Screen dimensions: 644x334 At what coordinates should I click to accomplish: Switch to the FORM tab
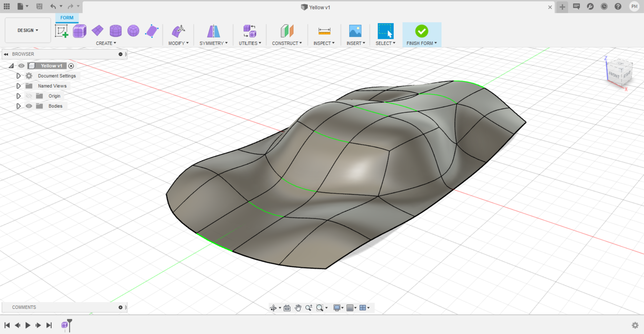67,18
